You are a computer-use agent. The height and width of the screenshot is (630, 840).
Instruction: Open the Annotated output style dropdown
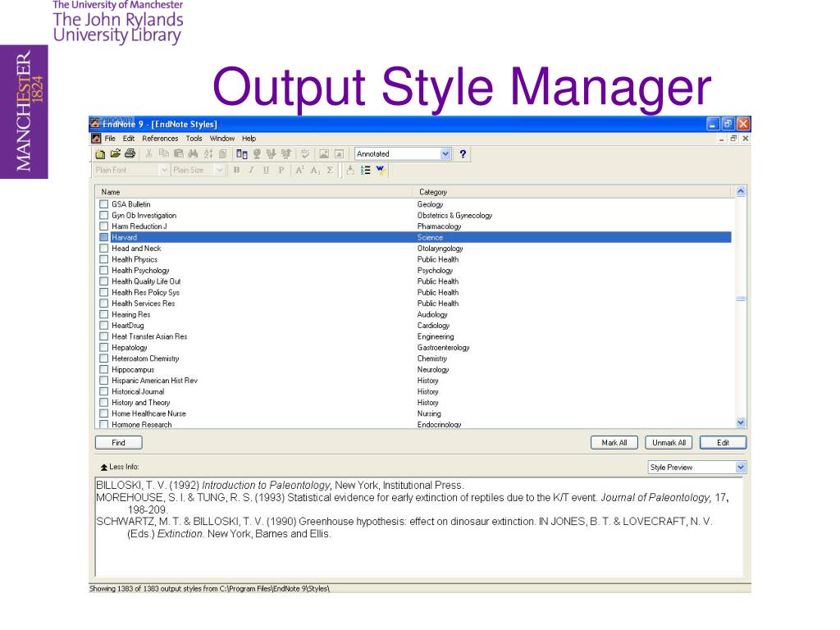click(445, 154)
